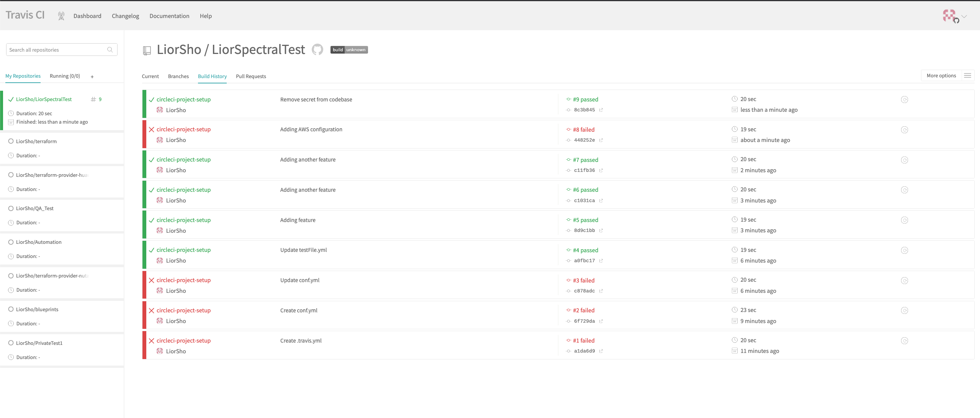
Task: Open external link icon next to commit c1031ca
Action: tap(601, 201)
